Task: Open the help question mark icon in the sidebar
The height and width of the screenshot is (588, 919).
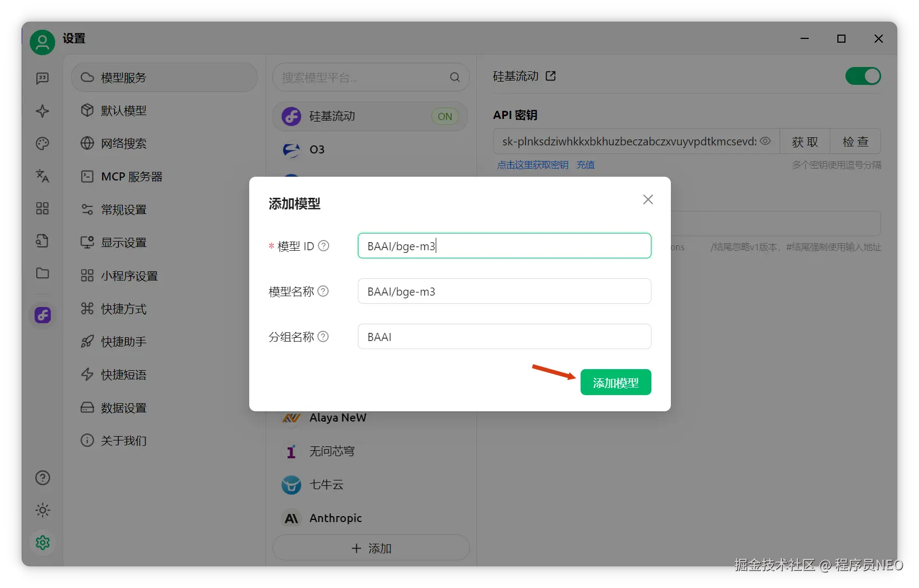Action: [x=43, y=478]
